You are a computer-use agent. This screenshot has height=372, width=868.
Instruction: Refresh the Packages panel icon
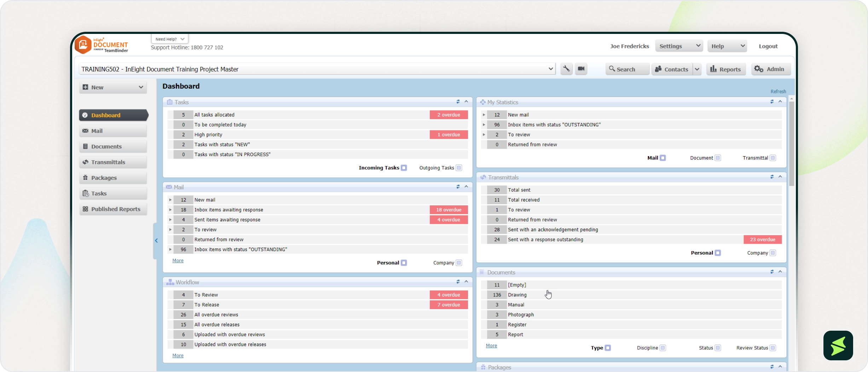tap(772, 367)
